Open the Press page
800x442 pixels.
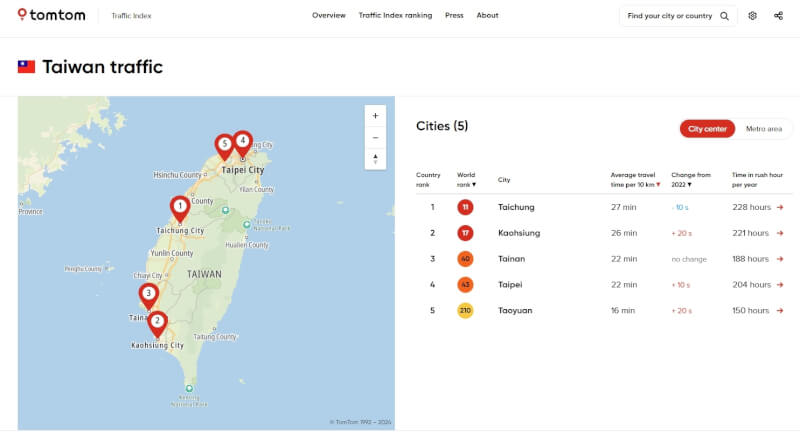454,15
